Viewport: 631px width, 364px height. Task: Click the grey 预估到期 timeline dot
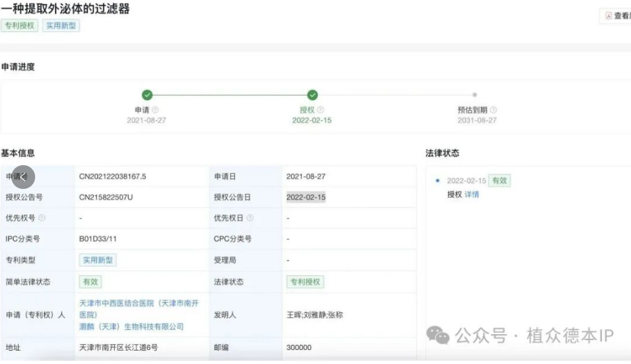[474, 95]
